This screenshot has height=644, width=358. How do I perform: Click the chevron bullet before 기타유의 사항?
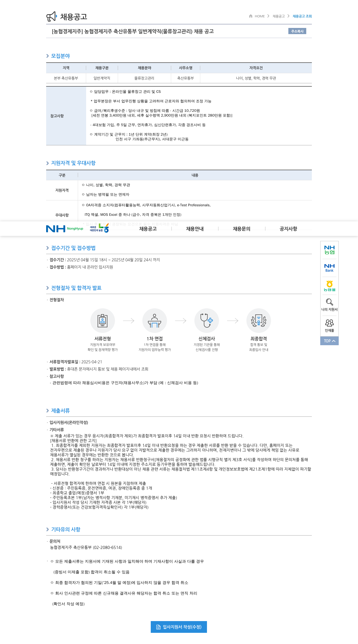(48, 529)
